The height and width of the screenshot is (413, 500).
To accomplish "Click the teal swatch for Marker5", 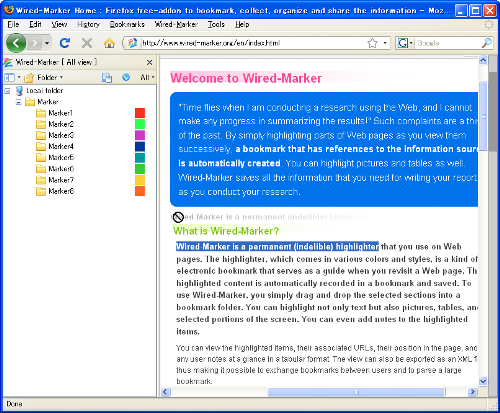I will click(140, 157).
